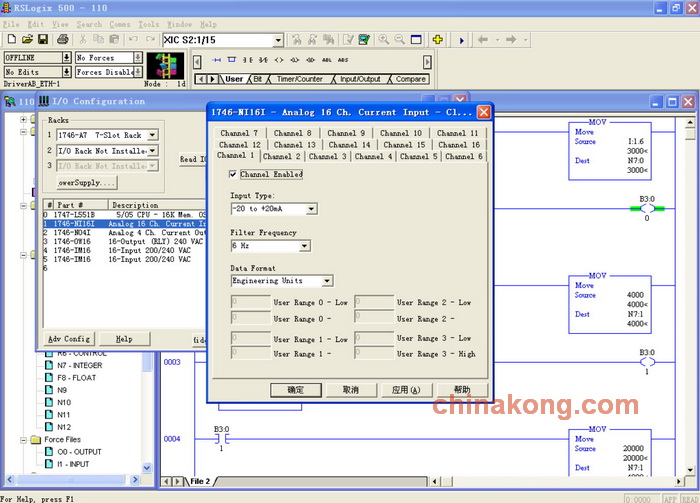
Task: Open the OFFLINE mode dropdown
Action: click(67, 58)
